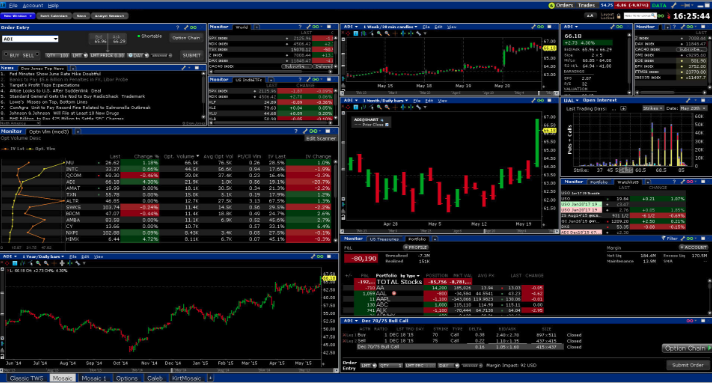Click the Order Entry help question mark
This screenshot has height=383, width=712.
pos(178,28)
